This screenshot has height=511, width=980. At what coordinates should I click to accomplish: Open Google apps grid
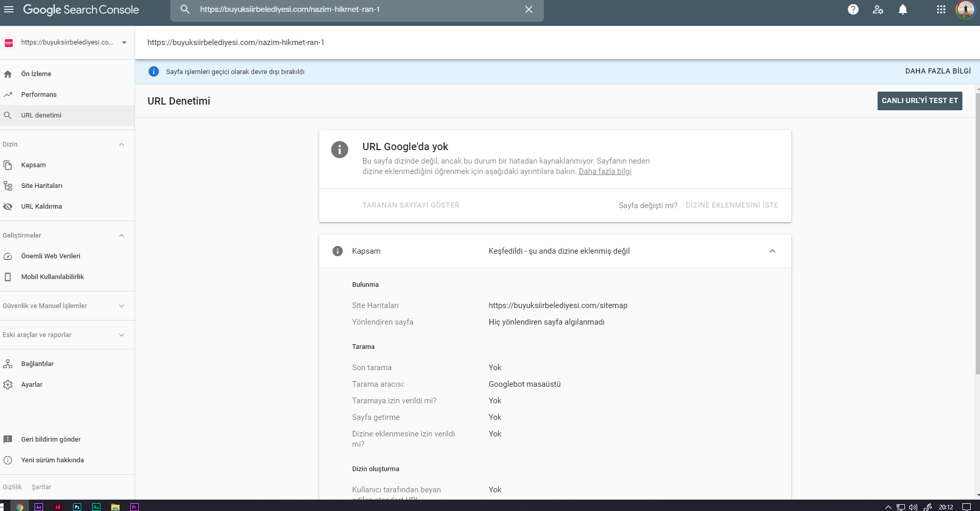tap(941, 9)
